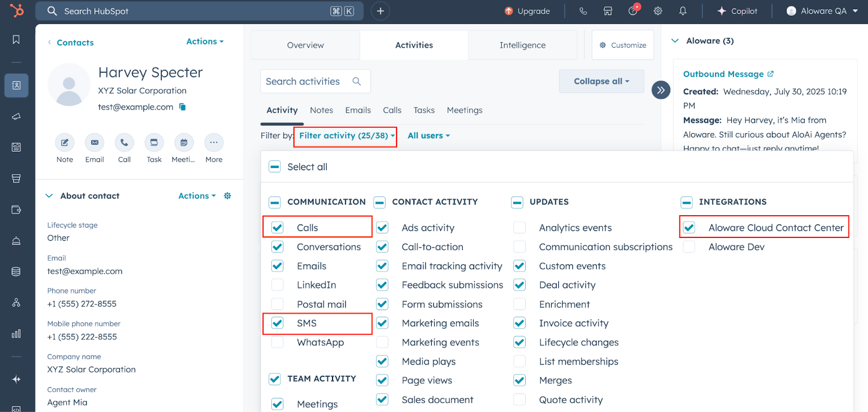
Task: Go back to Contacts list
Action: point(71,42)
